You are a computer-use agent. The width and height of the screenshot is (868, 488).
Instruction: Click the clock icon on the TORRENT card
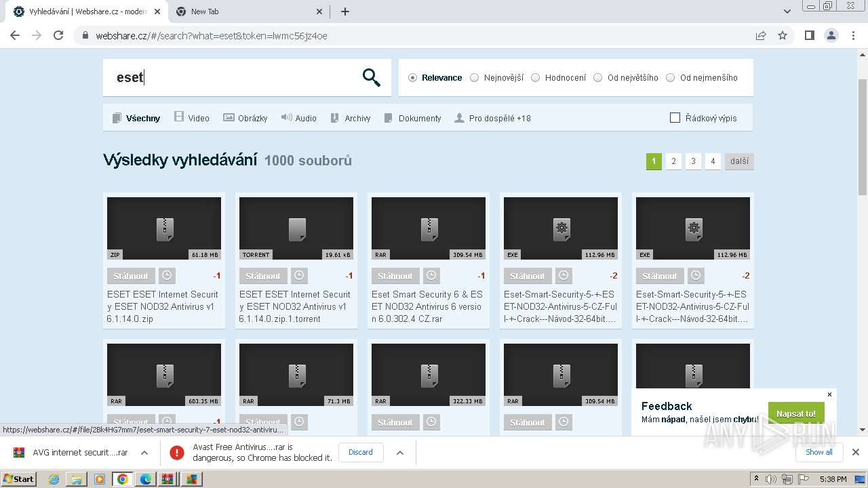click(299, 276)
